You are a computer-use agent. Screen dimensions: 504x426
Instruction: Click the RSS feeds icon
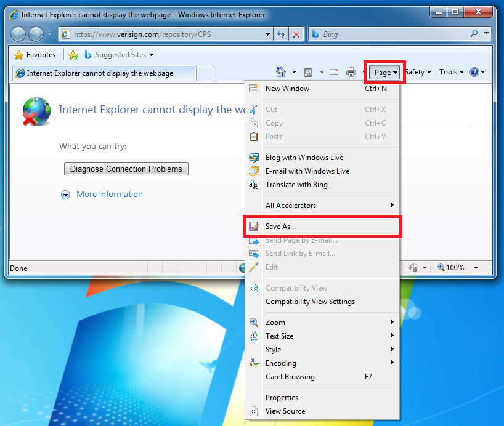click(308, 72)
